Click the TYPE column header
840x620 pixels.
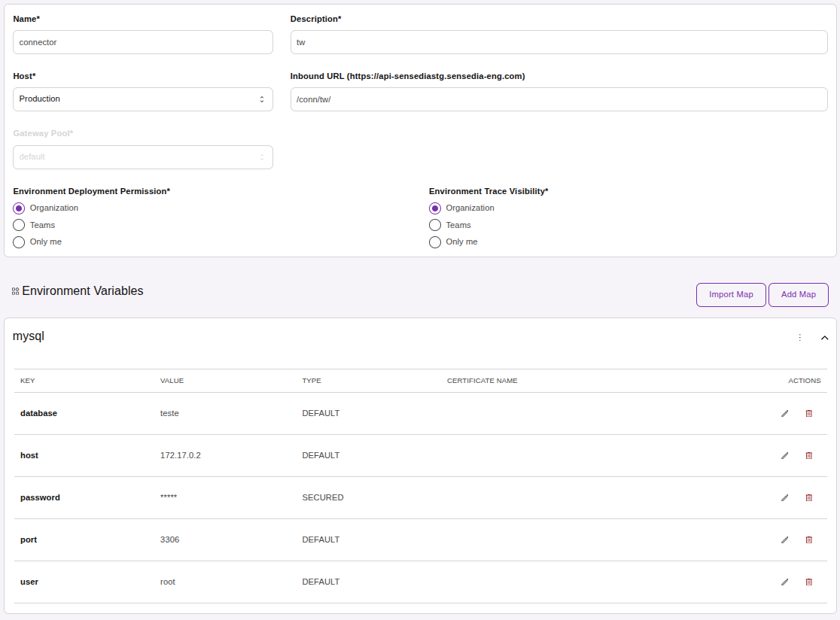click(x=312, y=381)
